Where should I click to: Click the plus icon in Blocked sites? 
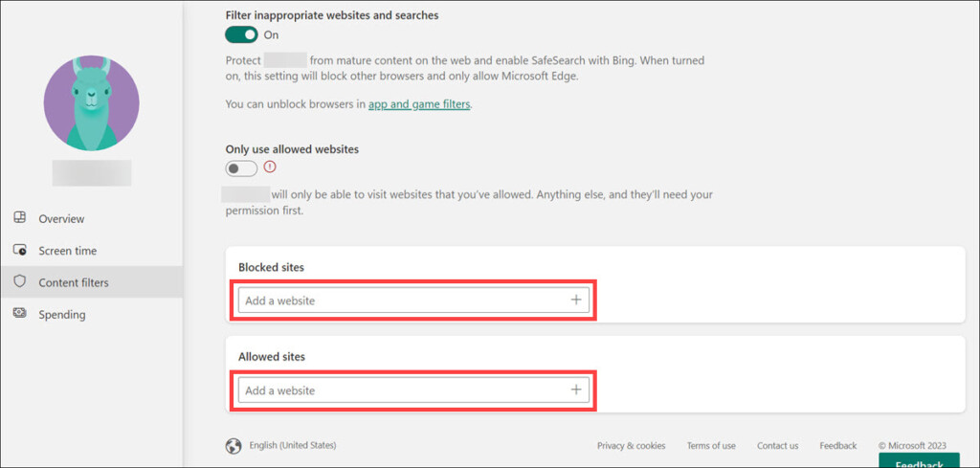576,301
